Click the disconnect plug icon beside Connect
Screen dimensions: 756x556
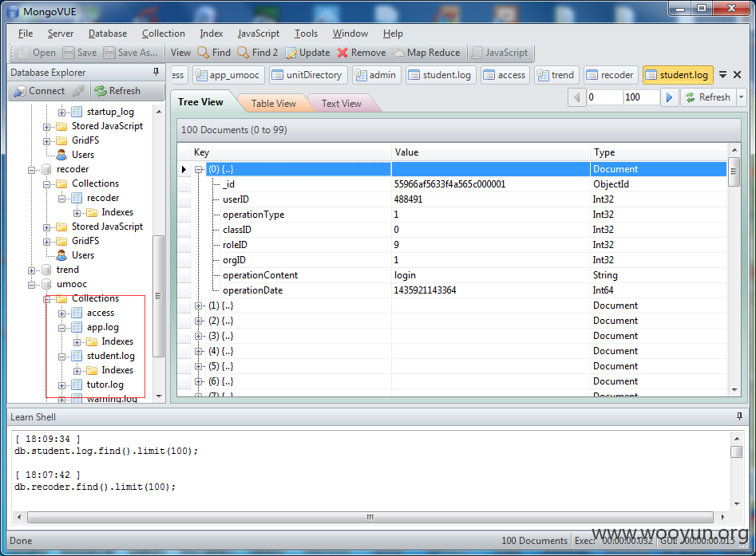pos(78,91)
